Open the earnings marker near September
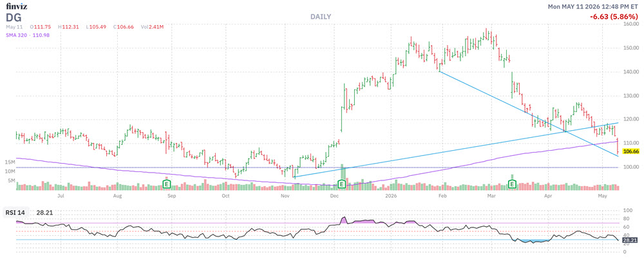The height and width of the screenshot is (259, 644). [x=167, y=184]
